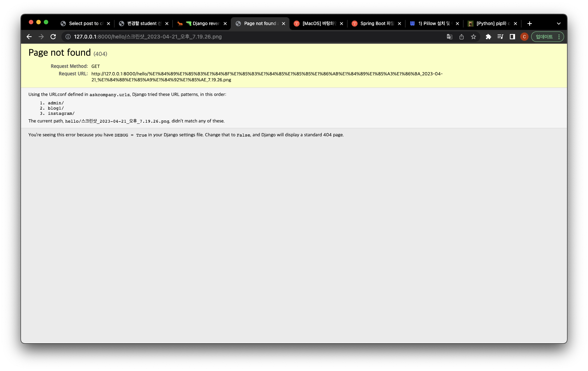Screen dimensions: 588x371
Task: View site information icon in address bar
Action: [x=68, y=37]
